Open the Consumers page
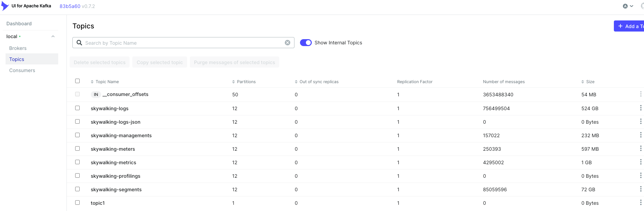644x211 pixels. [x=22, y=70]
